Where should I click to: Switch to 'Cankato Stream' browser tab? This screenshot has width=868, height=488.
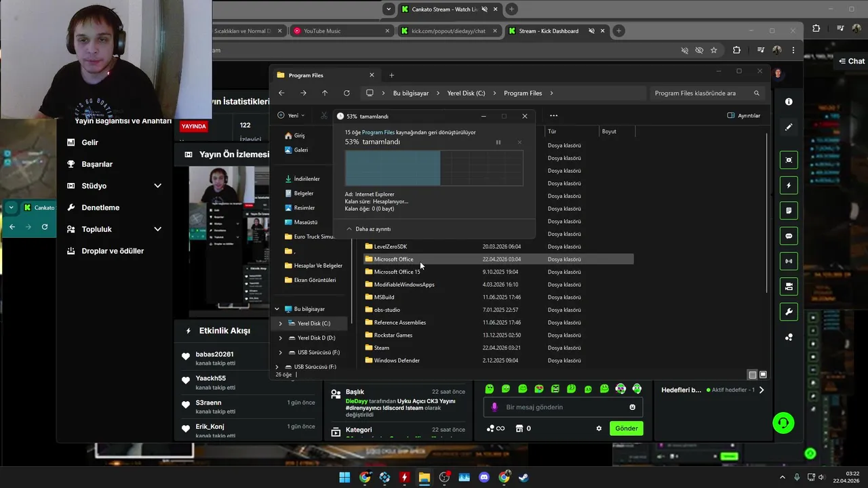449,9
